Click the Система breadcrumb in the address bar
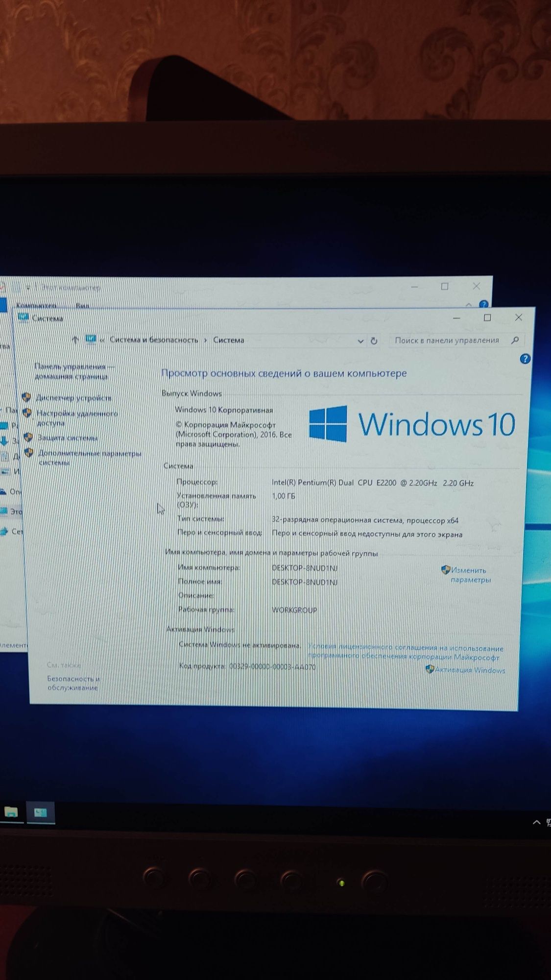 coord(228,340)
